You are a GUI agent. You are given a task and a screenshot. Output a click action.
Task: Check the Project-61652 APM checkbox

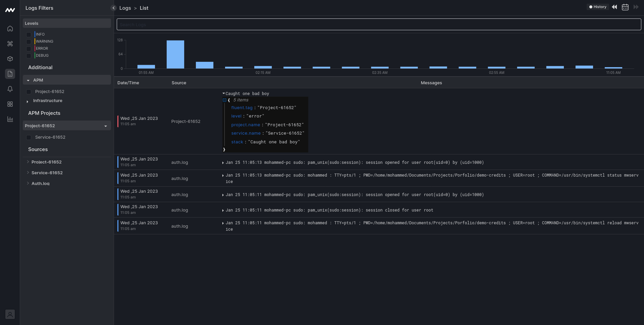point(29,92)
